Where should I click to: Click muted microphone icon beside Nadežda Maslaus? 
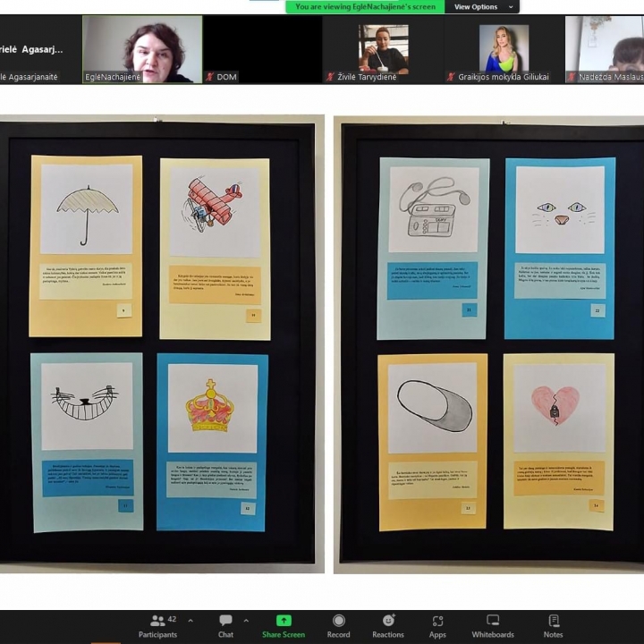[572, 77]
